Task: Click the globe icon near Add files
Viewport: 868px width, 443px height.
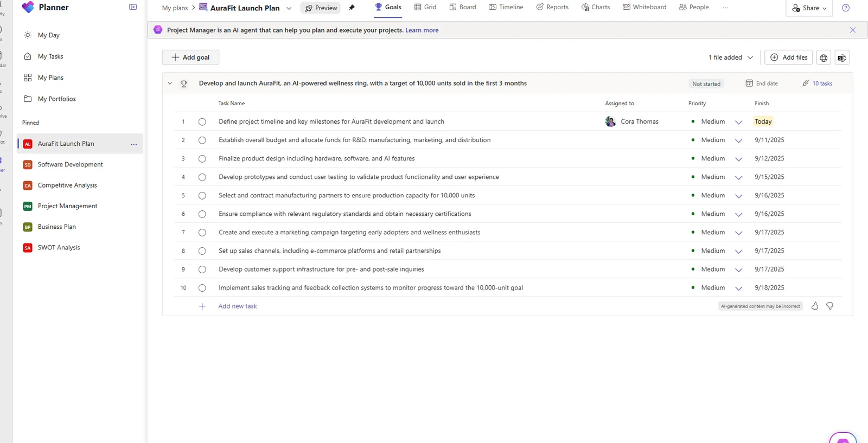Action: pyautogui.click(x=824, y=57)
